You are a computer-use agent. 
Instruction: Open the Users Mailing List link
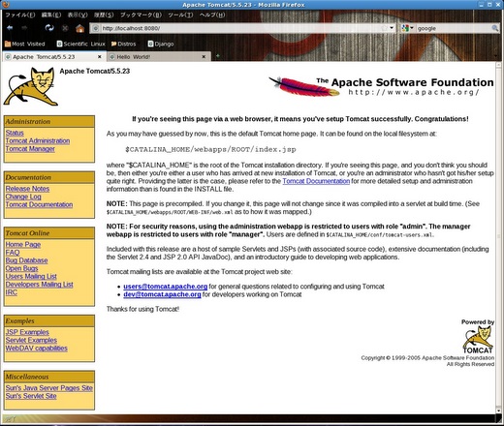pos(31,277)
